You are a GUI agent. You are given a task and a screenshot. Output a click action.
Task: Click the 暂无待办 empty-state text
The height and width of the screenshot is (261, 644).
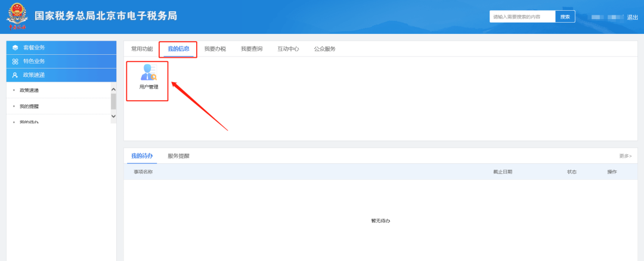click(380, 221)
